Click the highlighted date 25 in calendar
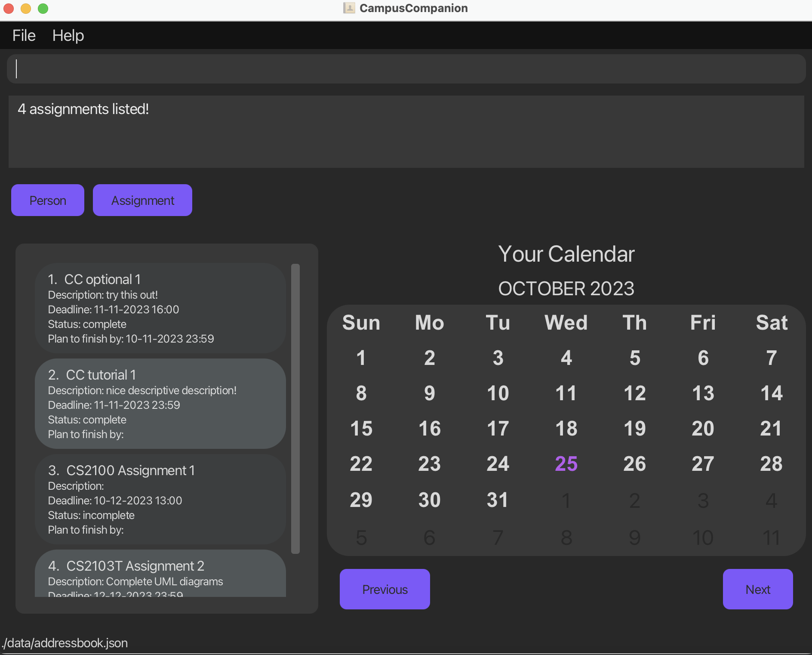 click(x=566, y=463)
